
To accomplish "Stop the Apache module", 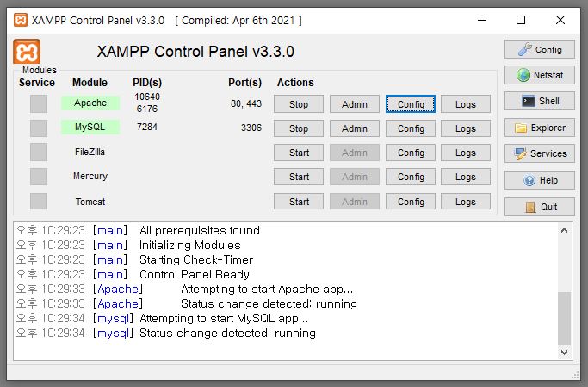I will coord(299,104).
